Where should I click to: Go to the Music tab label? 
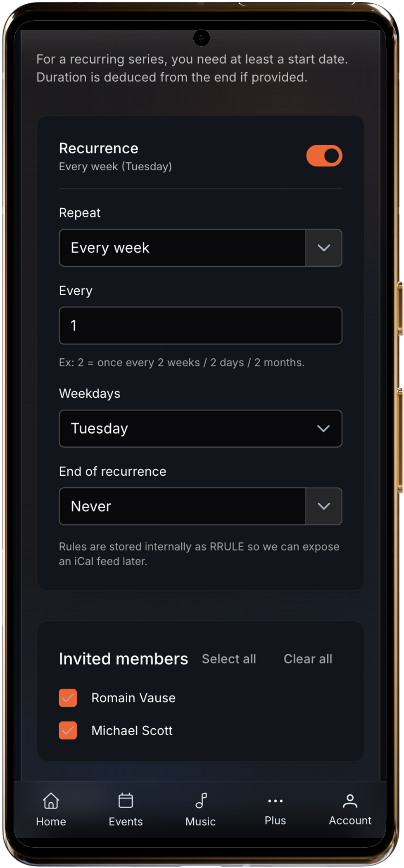pos(201,821)
